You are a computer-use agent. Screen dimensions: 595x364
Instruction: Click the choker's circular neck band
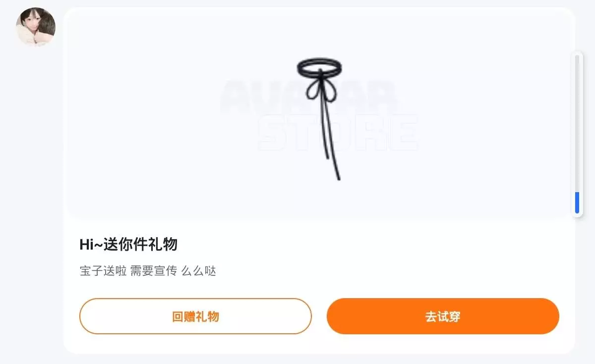pos(320,66)
